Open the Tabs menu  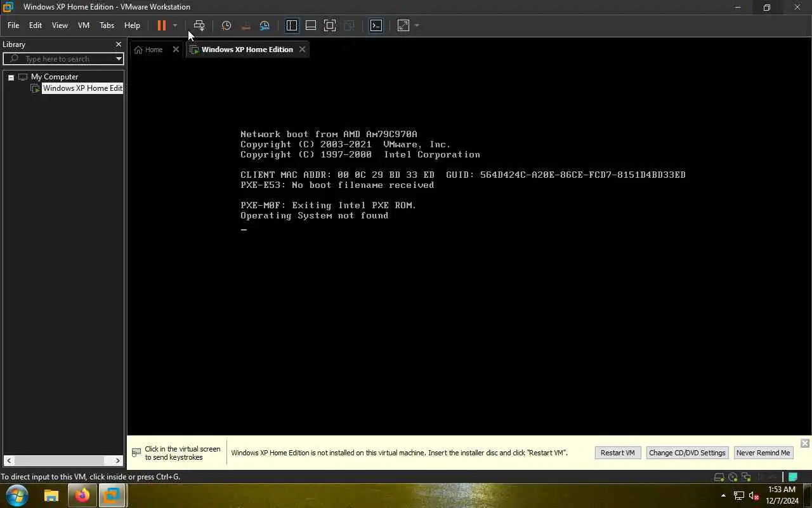click(107, 25)
